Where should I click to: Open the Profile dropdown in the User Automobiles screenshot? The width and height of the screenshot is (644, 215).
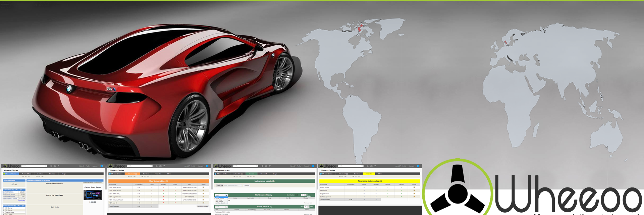pos(194,166)
